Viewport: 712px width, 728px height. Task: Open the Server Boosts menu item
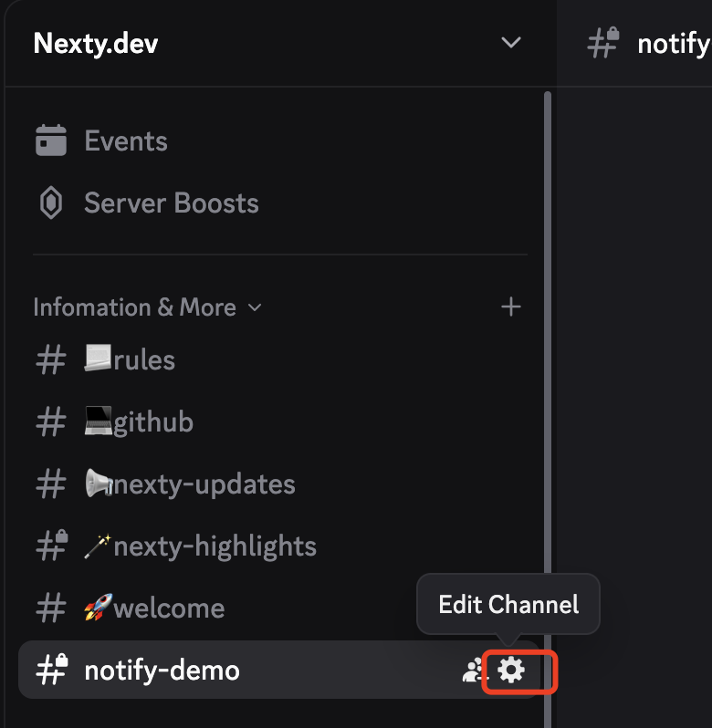tap(172, 203)
